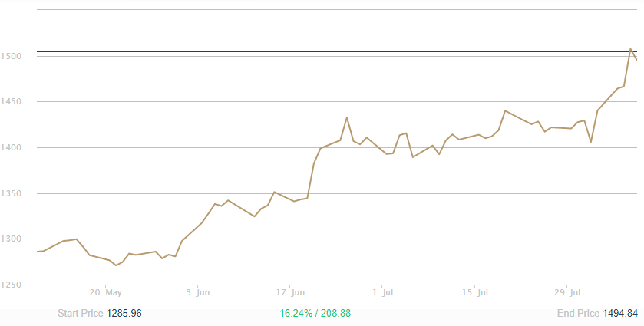Click the 1250 y-axis label
The image size is (644, 326).
(12, 285)
